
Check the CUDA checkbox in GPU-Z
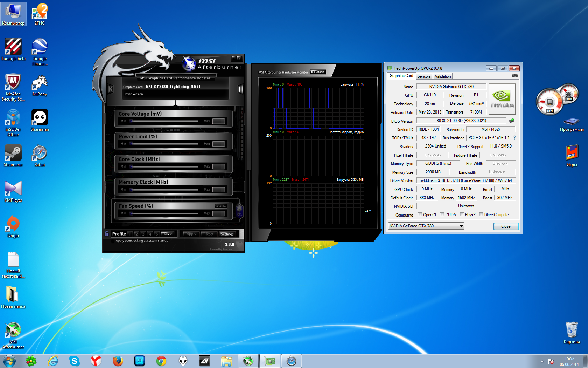442,215
